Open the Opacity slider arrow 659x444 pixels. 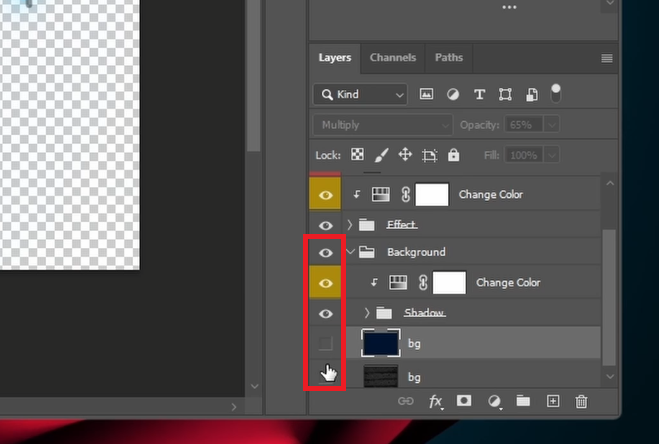coord(551,125)
